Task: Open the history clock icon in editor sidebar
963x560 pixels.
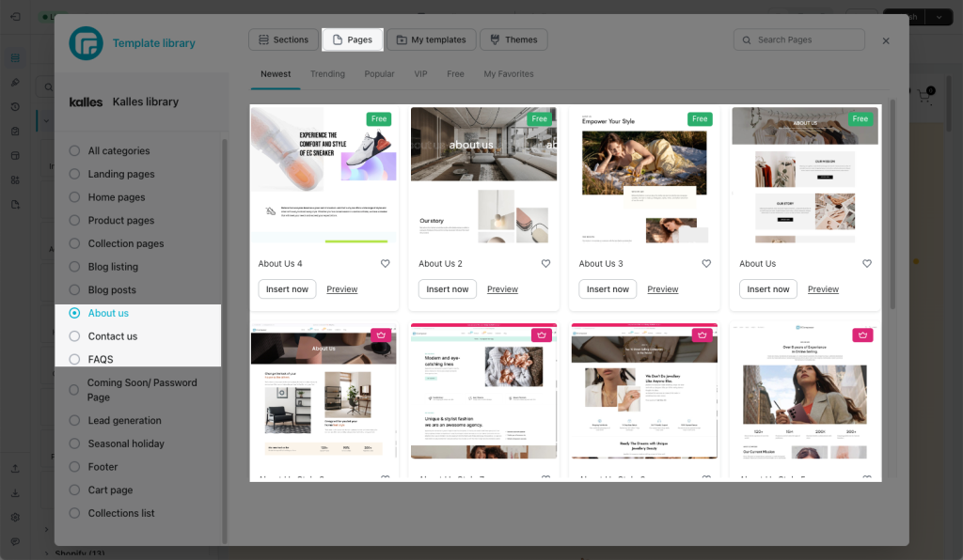Action: coord(15,107)
